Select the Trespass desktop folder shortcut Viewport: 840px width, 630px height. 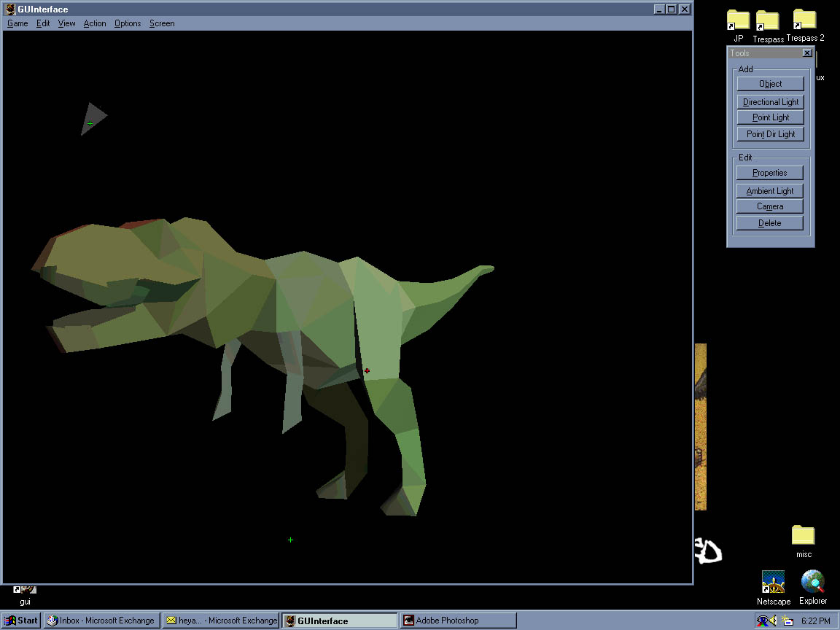[768, 26]
